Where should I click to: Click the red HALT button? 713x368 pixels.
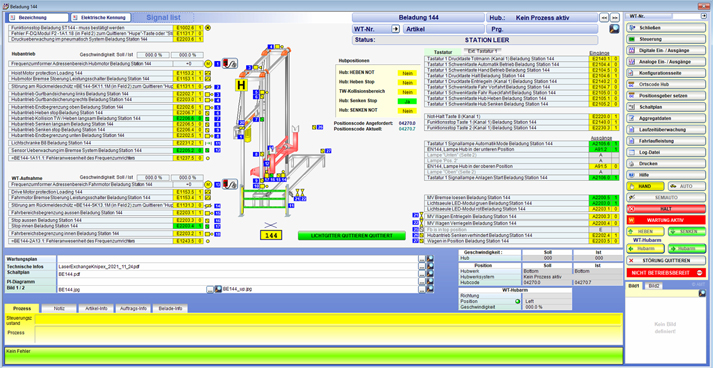click(666, 208)
